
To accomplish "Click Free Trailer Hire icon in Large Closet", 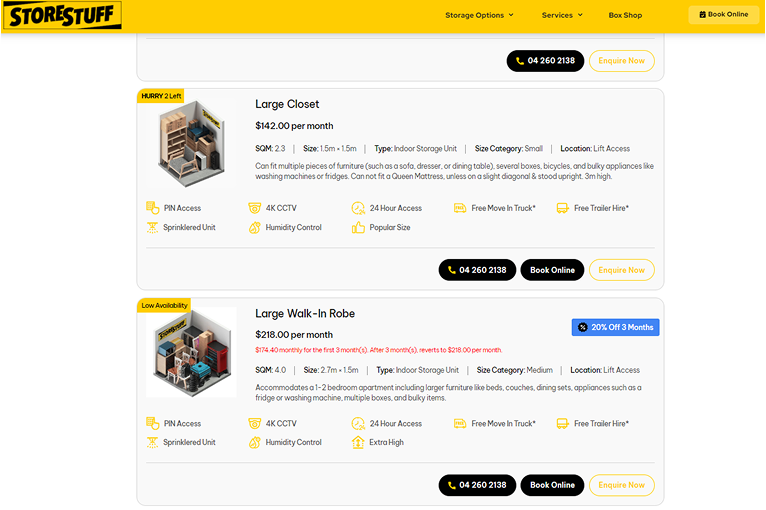I will coord(562,208).
